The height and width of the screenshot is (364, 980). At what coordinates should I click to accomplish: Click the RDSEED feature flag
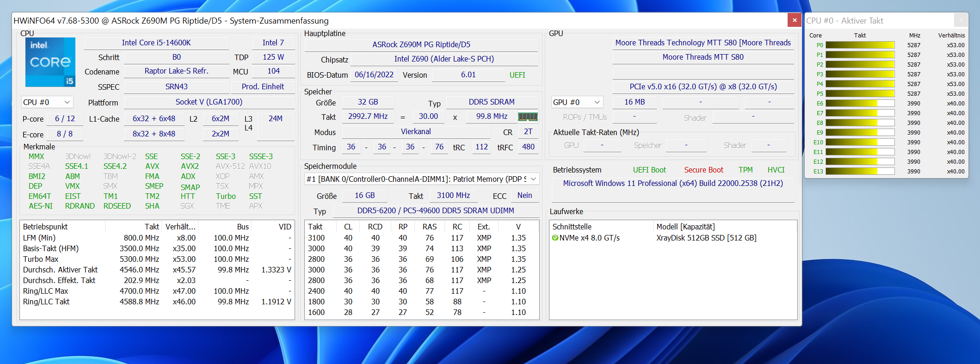click(x=117, y=206)
